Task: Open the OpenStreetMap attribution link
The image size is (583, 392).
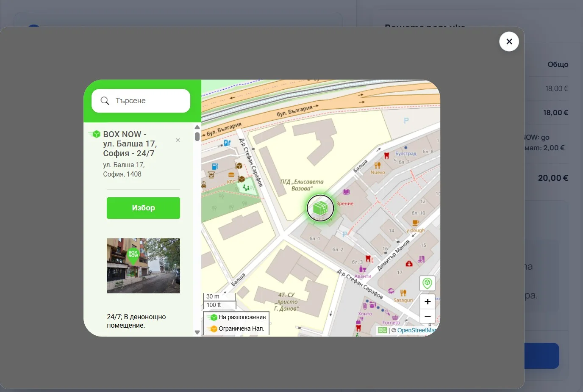Action: pos(416,330)
